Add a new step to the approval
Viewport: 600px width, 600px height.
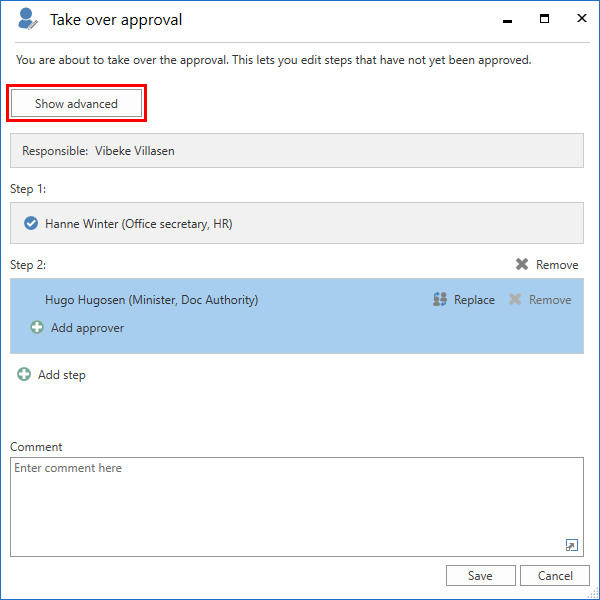click(62, 375)
